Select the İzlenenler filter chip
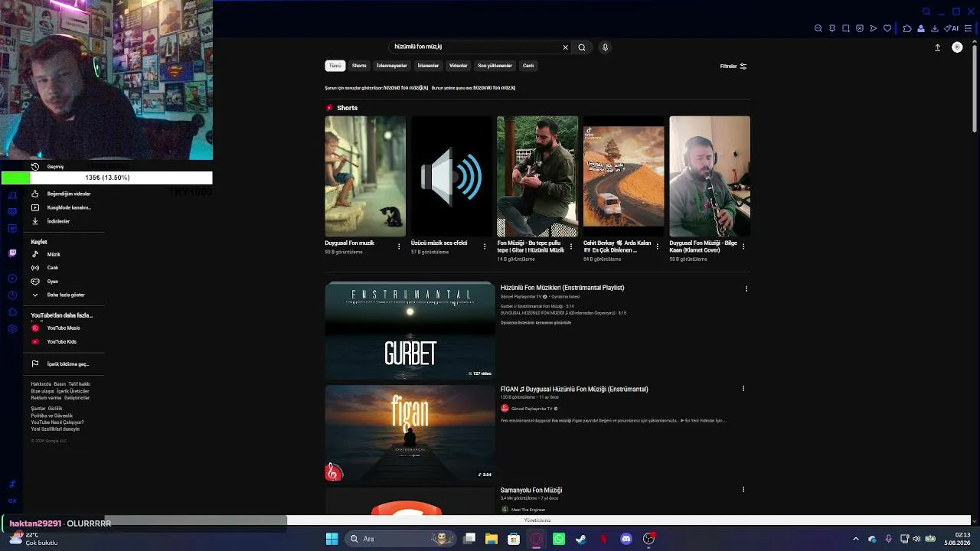The image size is (980, 551). 428,66
